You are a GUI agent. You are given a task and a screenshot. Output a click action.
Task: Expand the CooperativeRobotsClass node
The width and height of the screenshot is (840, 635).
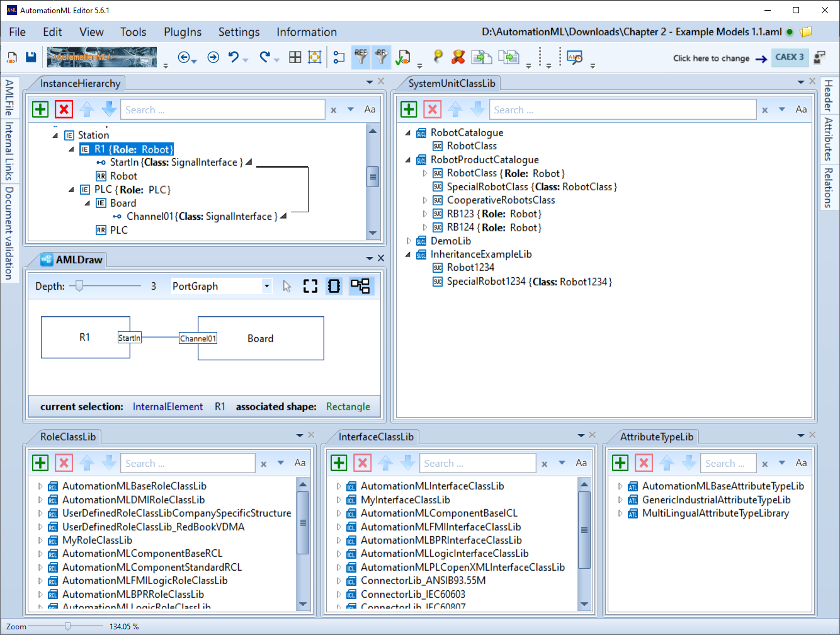[424, 200]
